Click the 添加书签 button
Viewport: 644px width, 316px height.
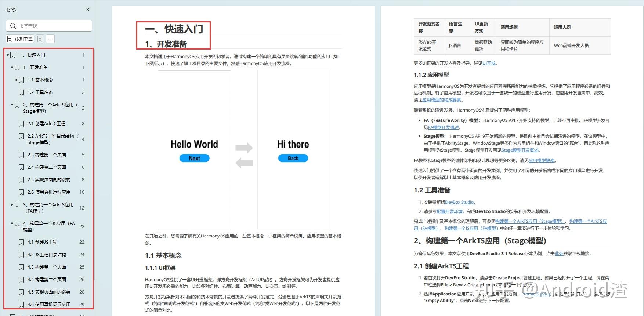(x=20, y=39)
